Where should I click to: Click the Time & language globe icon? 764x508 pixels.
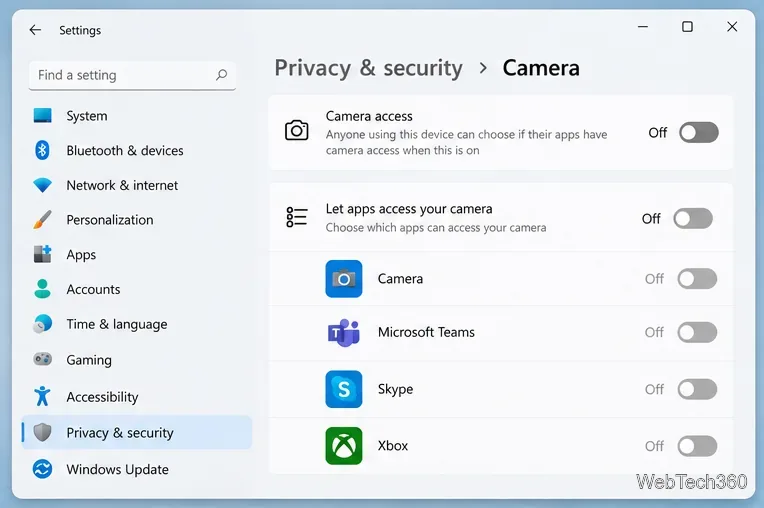click(x=42, y=324)
